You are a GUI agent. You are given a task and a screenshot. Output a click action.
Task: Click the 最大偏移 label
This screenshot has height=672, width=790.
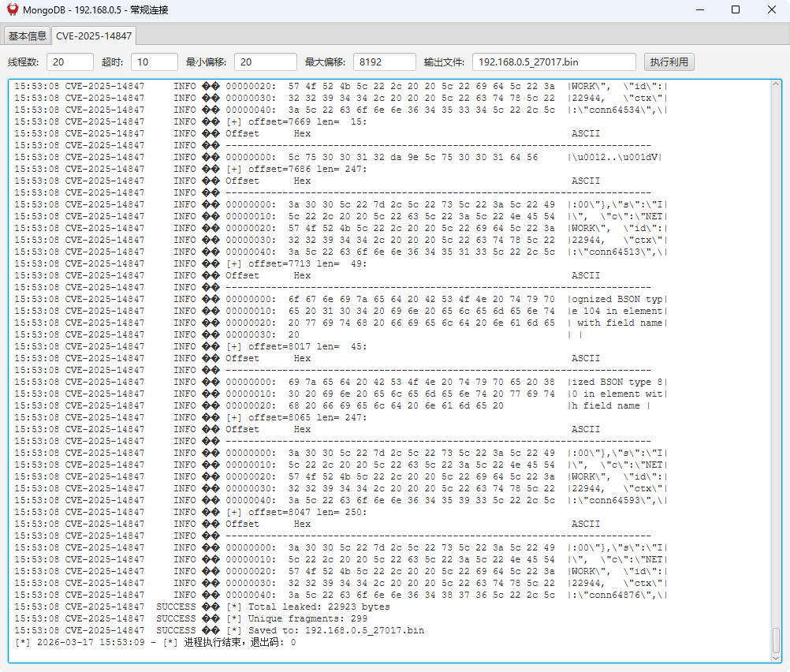tap(325, 62)
